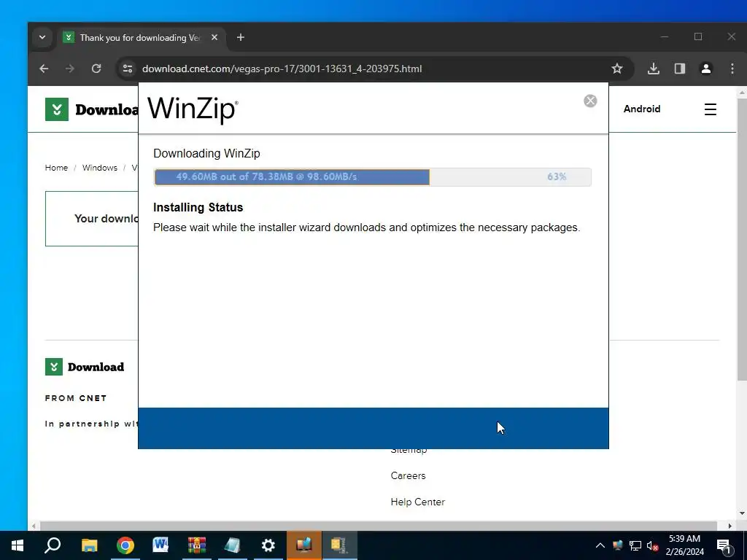Toggle Chrome side panel
The height and width of the screenshot is (560, 747).
click(680, 69)
